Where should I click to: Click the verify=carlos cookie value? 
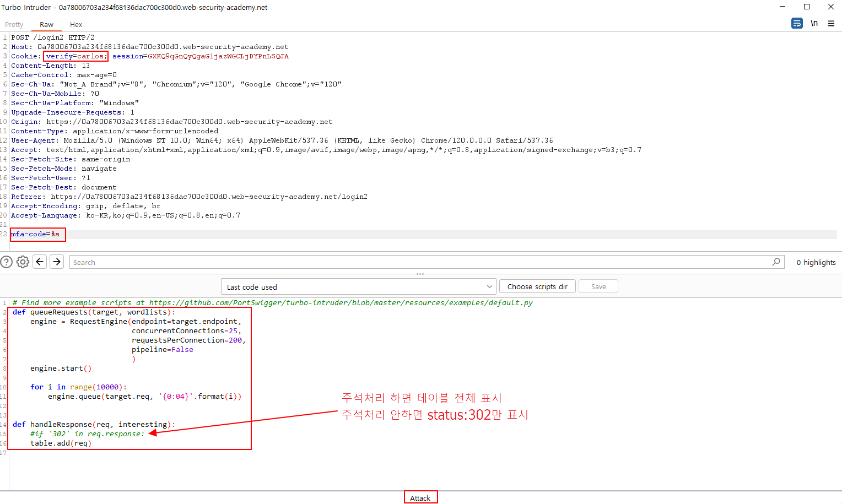click(x=75, y=56)
